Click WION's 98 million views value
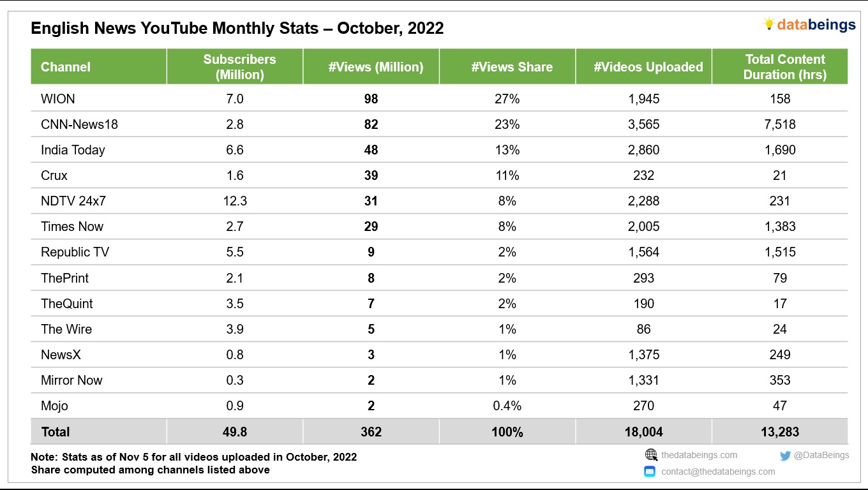Screen dimensions: 868x490 coord(371,99)
